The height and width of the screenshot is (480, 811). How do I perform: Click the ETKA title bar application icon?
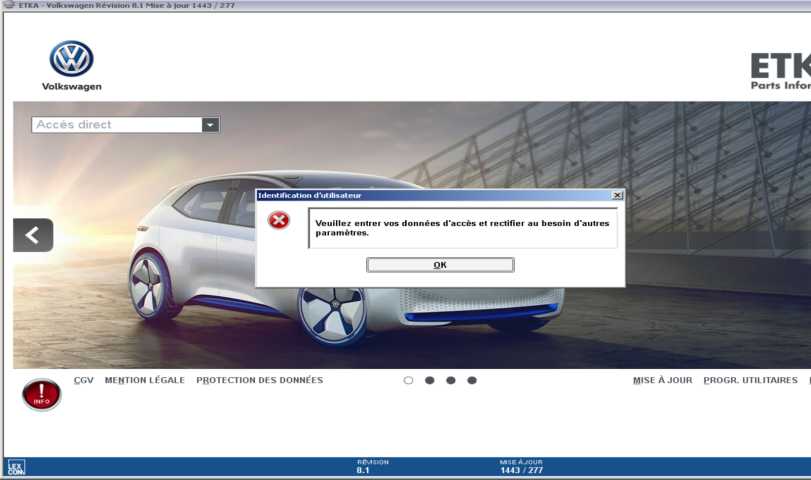click(9, 5)
